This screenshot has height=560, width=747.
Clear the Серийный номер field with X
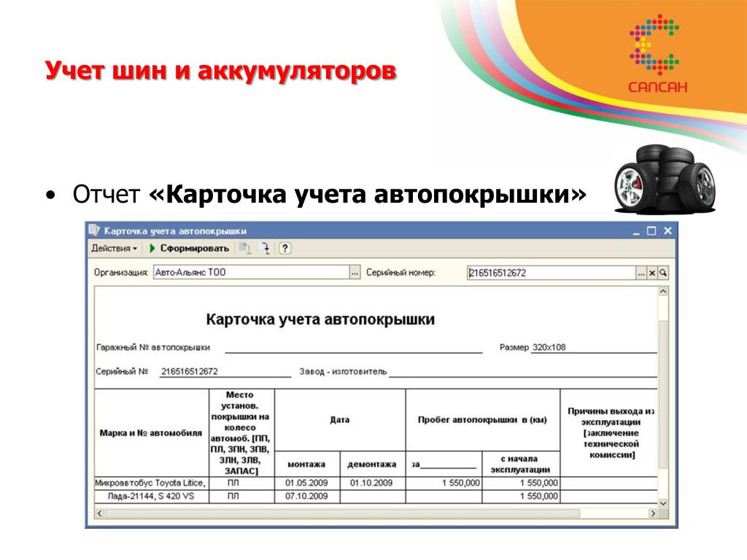coord(652,273)
